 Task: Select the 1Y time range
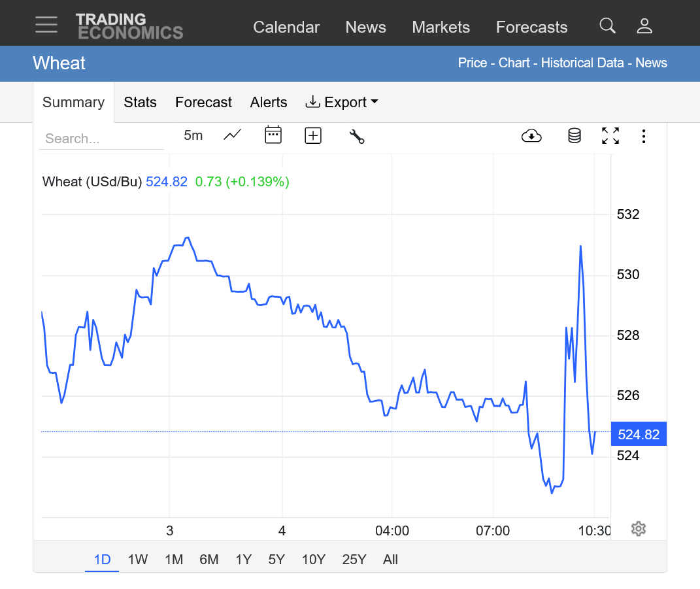(x=243, y=560)
